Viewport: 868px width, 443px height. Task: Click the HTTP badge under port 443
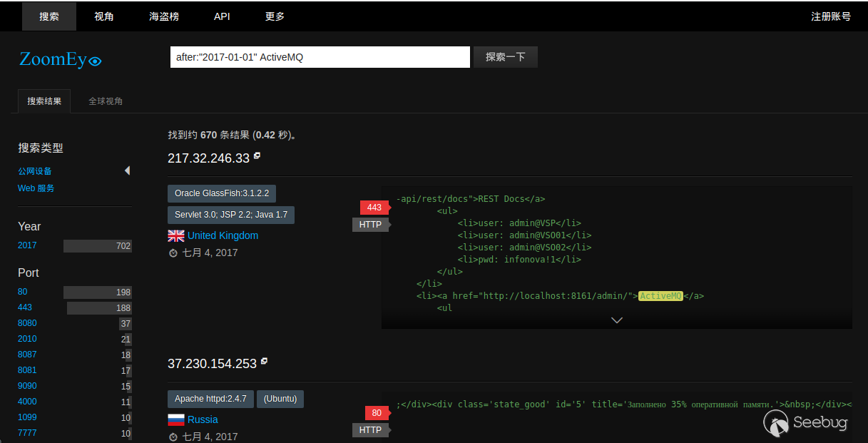tap(370, 225)
